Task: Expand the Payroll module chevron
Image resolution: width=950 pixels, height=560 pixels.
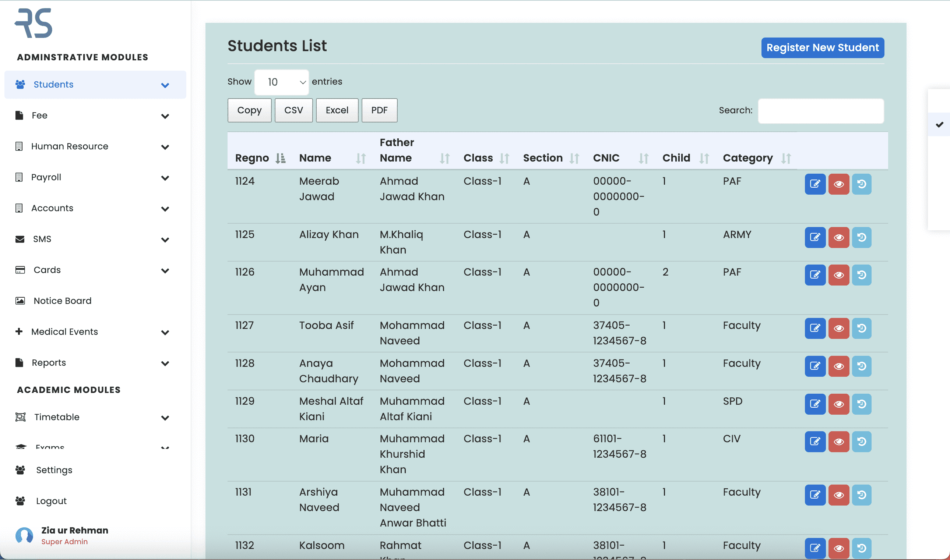Action: pyautogui.click(x=165, y=178)
